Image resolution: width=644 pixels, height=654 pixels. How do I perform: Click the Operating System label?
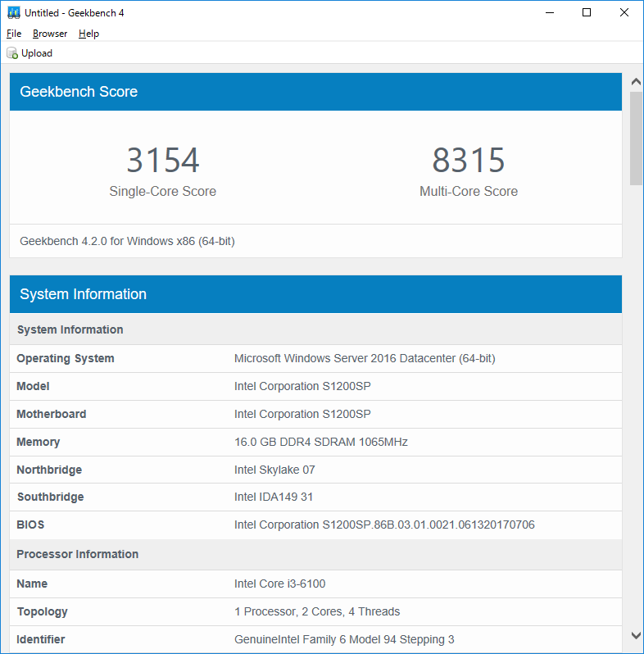point(66,358)
